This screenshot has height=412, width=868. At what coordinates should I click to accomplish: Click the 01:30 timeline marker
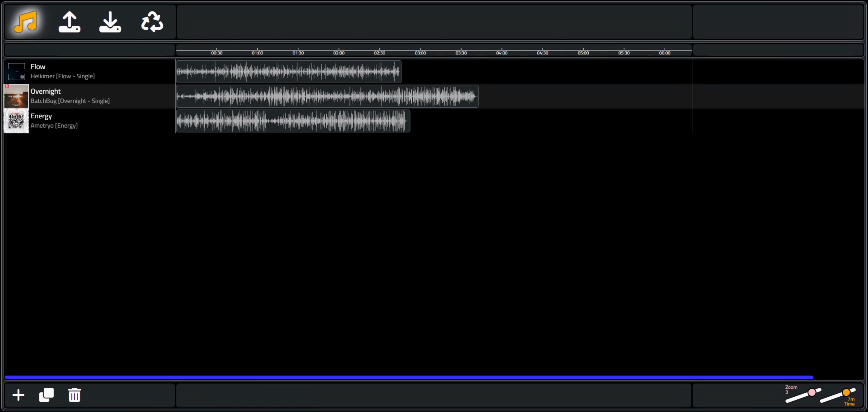coord(298,53)
